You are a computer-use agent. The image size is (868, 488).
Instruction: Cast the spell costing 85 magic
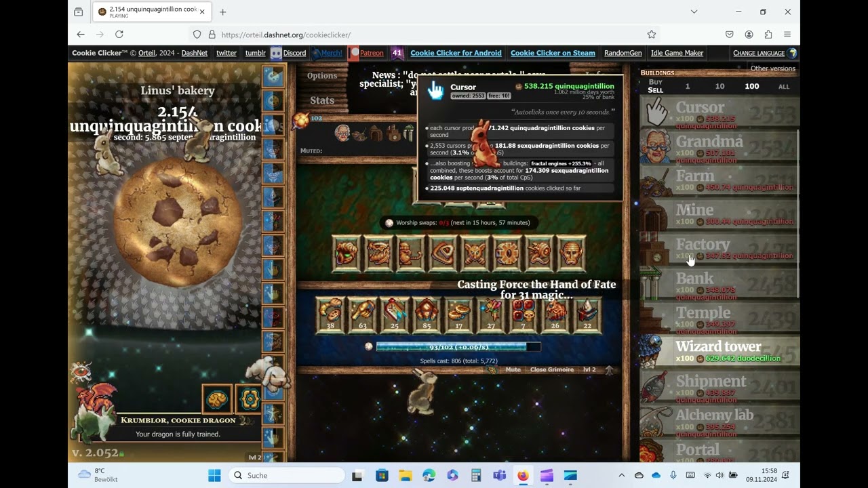click(427, 315)
